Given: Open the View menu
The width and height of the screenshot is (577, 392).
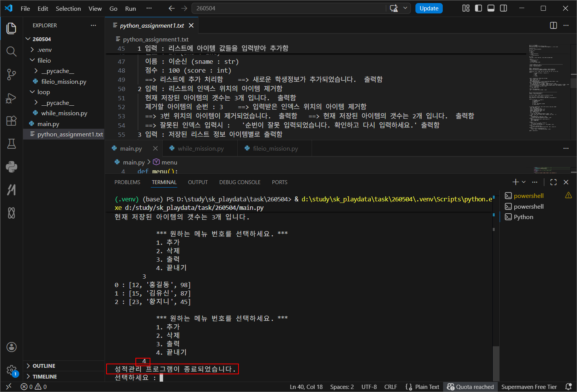Looking at the screenshot, I should point(95,8).
